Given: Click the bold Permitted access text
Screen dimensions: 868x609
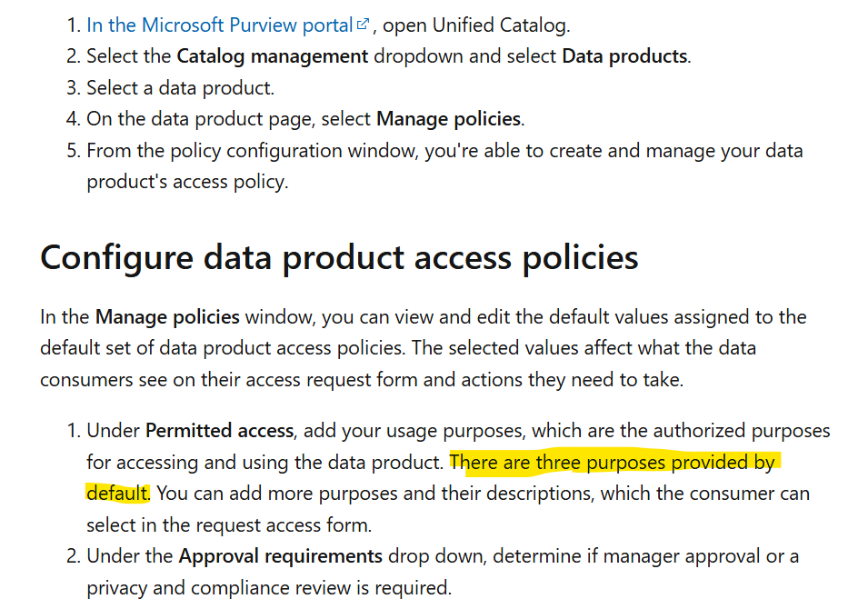Looking at the screenshot, I should pos(219,431).
